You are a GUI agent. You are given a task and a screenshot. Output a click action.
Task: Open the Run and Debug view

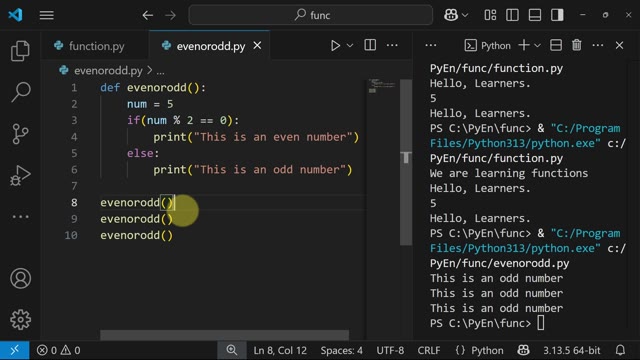[x=20, y=176]
